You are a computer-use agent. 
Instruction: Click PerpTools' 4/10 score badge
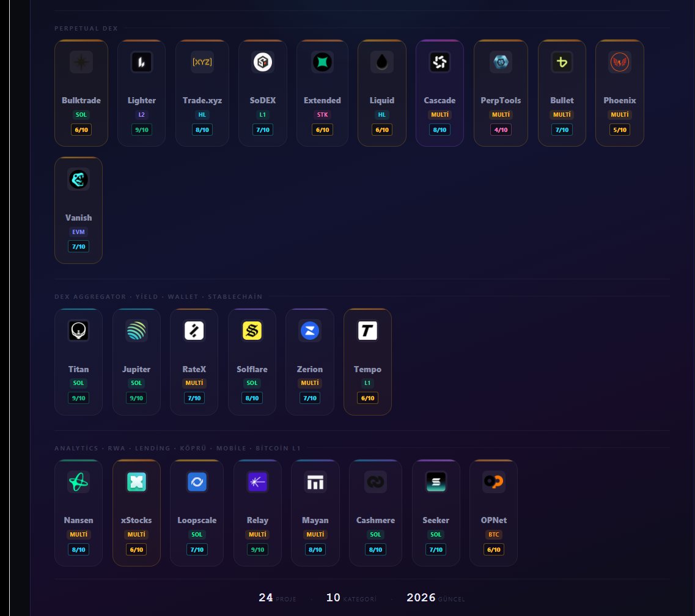point(501,130)
